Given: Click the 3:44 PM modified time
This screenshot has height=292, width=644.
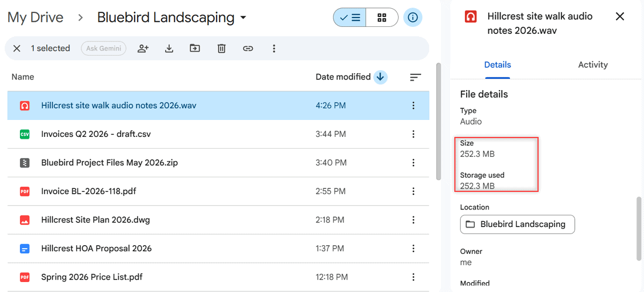Looking at the screenshot, I should pyautogui.click(x=331, y=134).
